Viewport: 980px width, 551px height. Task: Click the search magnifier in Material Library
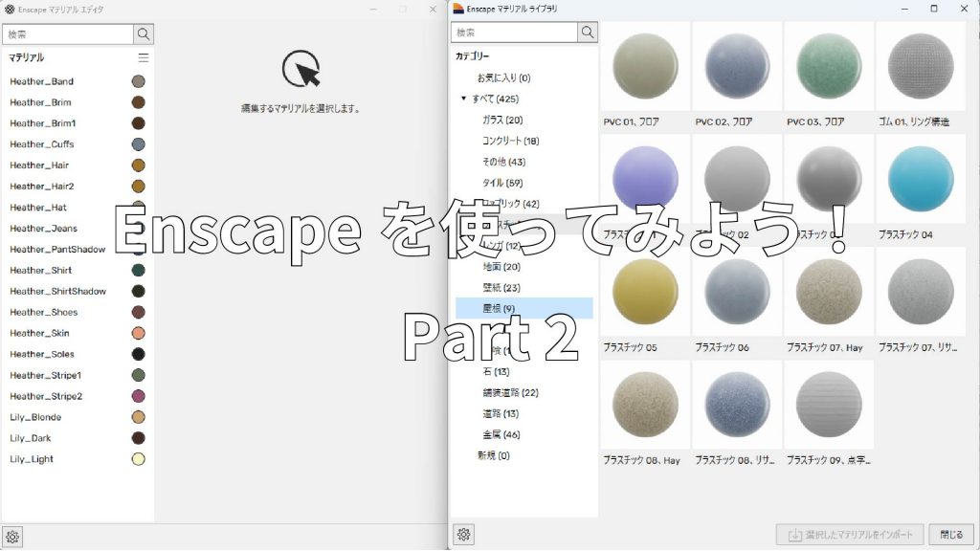(588, 33)
